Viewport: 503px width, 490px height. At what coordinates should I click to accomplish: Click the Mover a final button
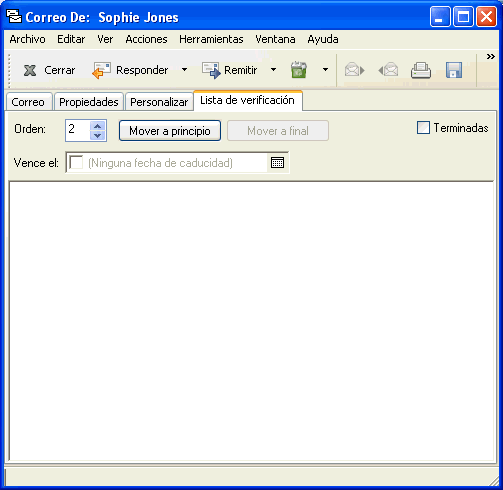coord(278,131)
